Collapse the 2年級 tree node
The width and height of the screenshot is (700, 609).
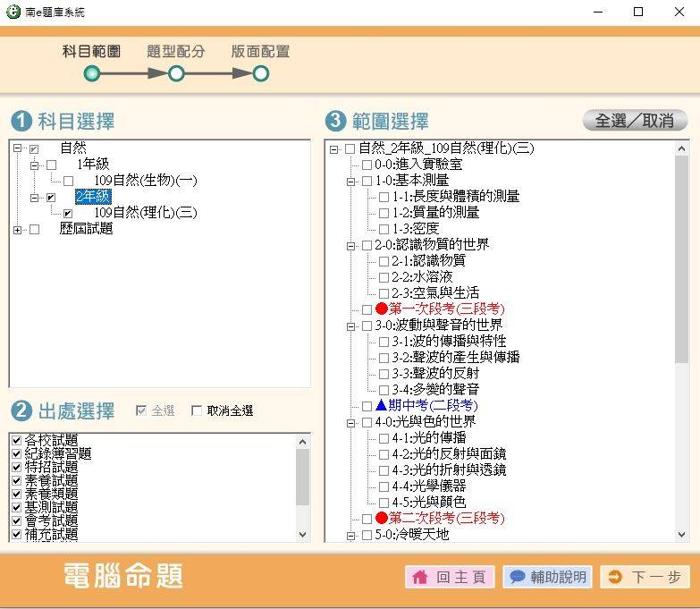click(x=34, y=198)
